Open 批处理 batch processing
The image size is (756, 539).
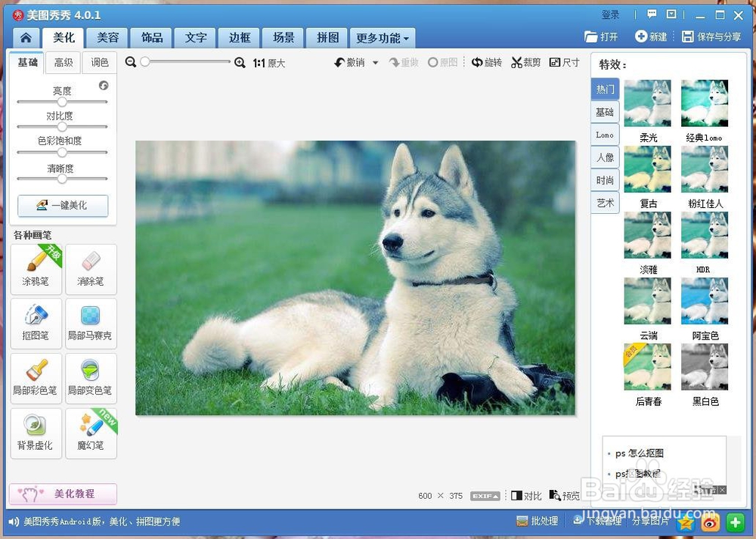[537, 521]
